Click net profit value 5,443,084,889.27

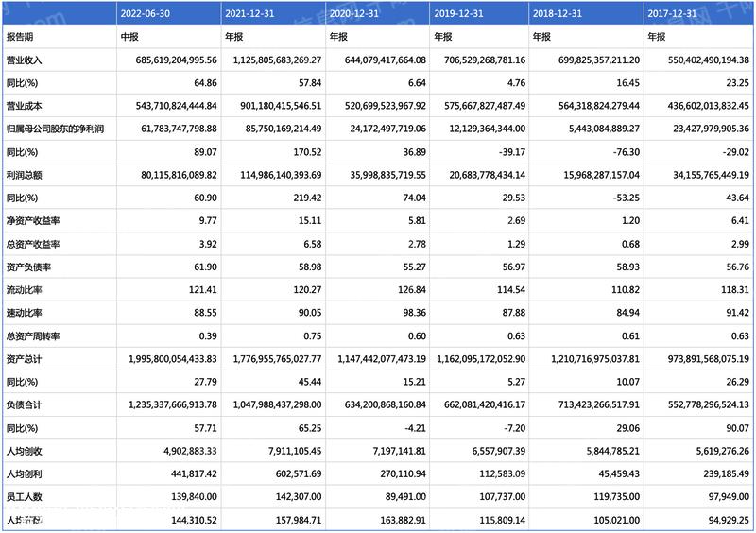pos(605,129)
